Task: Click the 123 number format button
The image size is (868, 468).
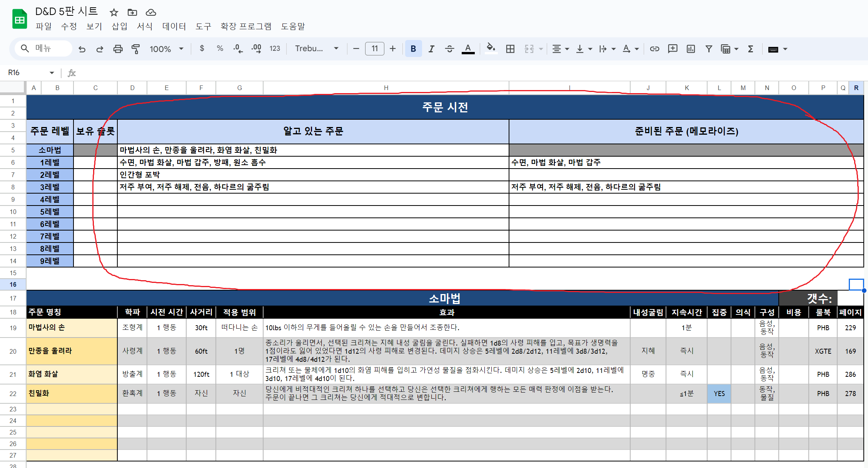Action: pos(275,49)
